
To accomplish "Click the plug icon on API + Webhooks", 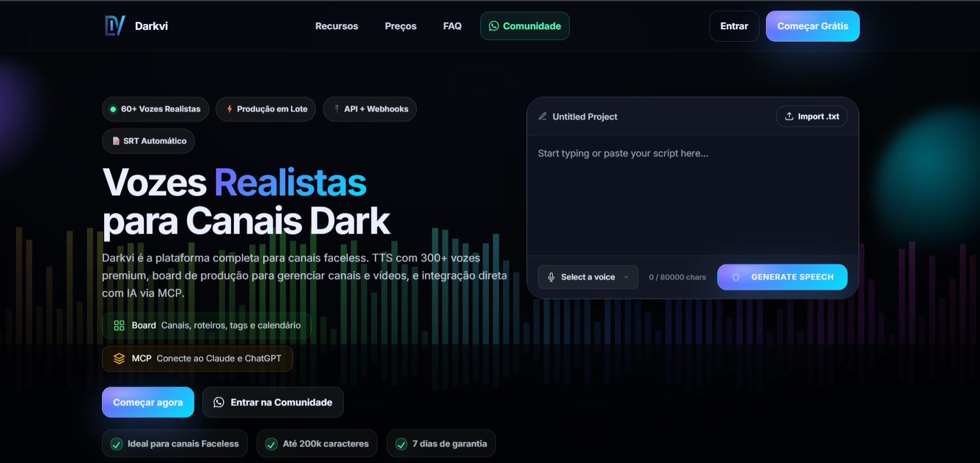I will coord(336,109).
